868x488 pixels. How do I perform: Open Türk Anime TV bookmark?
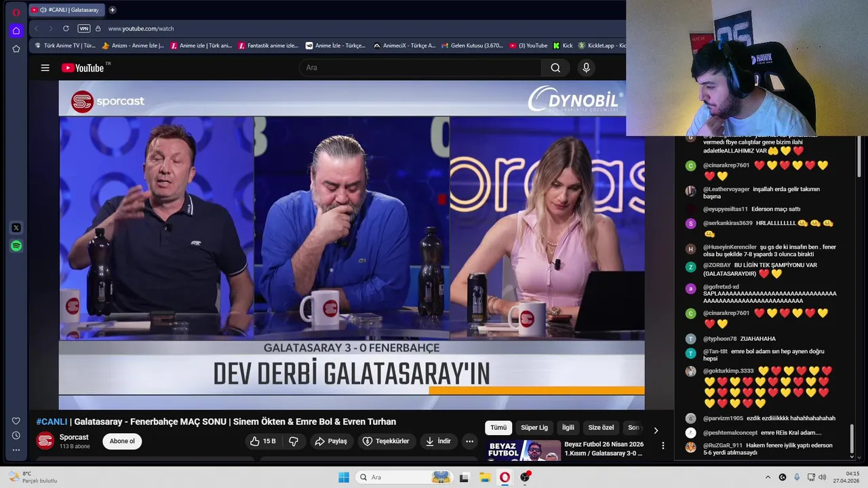(x=65, y=45)
